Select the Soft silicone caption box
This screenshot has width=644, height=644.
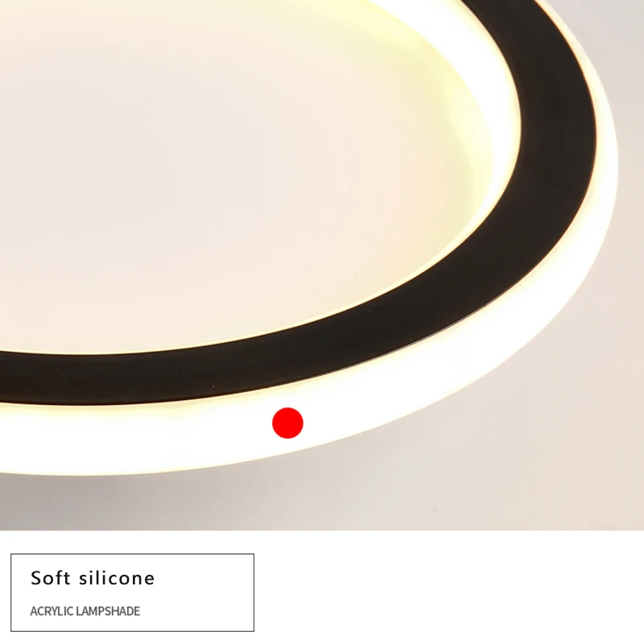132,592
